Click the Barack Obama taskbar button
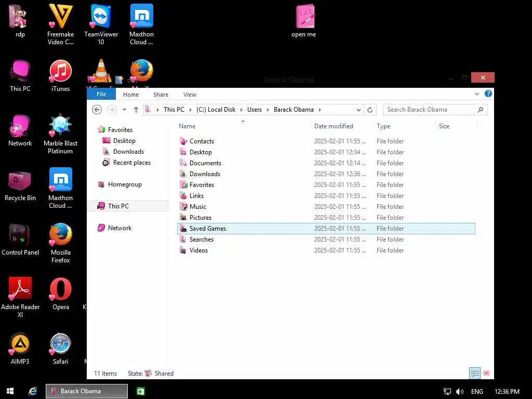The image size is (532, 399). pos(87,391)
